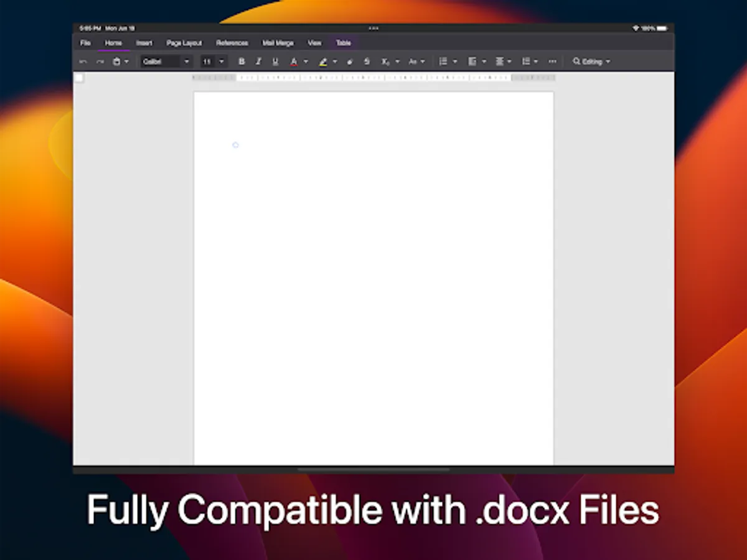Expand the line spacing dropdown arrow
The width and height of the screenshot is (747, 560).
coord(510,62)
